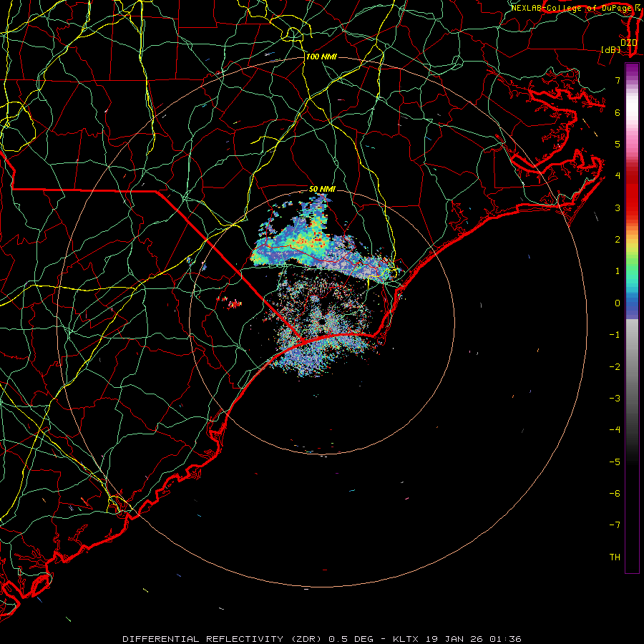Click the '50 NMI' range ring label
The image size is (644, 644).
point(322,189)
